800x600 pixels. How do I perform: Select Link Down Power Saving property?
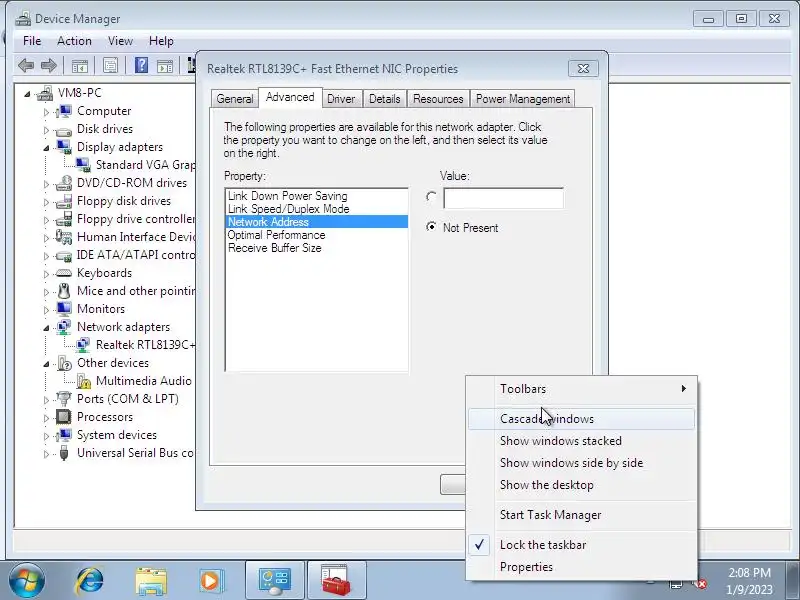tap(316, 196)
